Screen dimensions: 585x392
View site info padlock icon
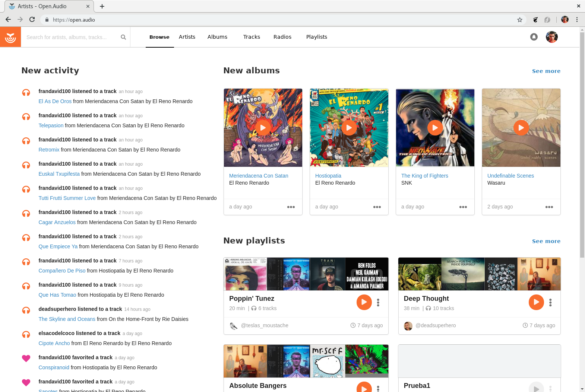click(x=47, y=20)
